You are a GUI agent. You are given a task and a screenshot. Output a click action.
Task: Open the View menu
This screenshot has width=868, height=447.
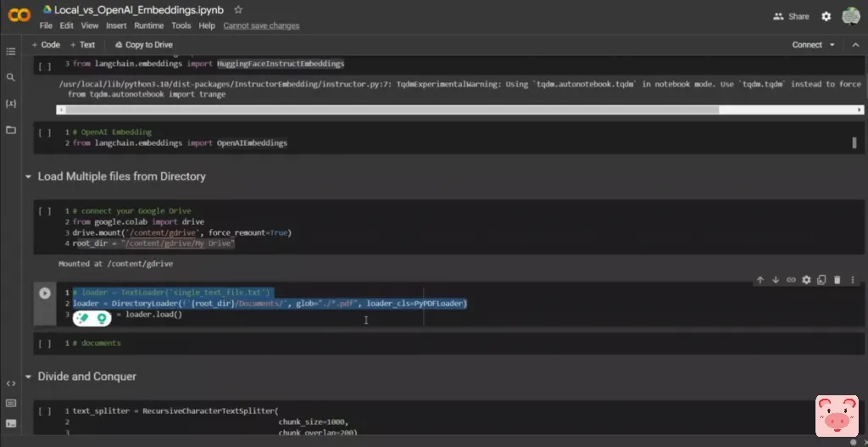90,25
